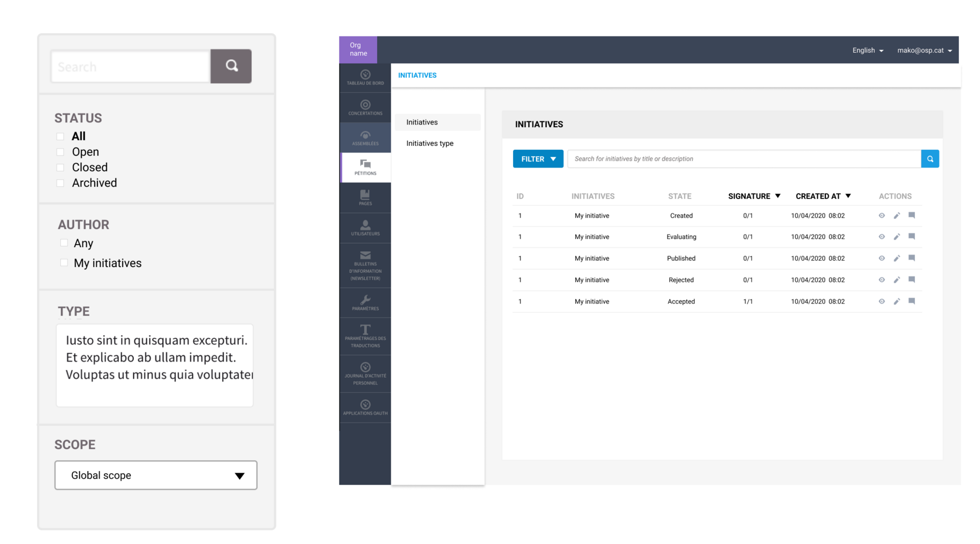980x544 pixels.
Task: Open the blue FILTER dropdown
Action: coord(538,159)
